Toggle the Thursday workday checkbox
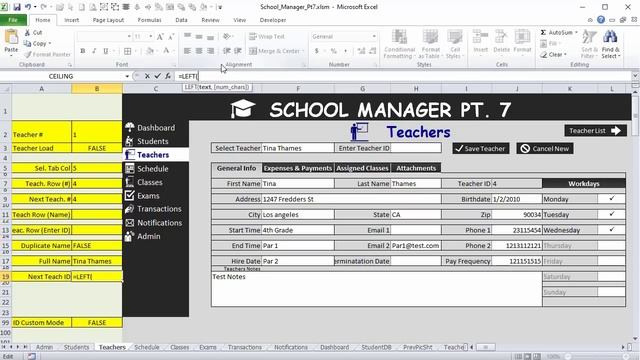Screen dimensions: 640x360 611,245
